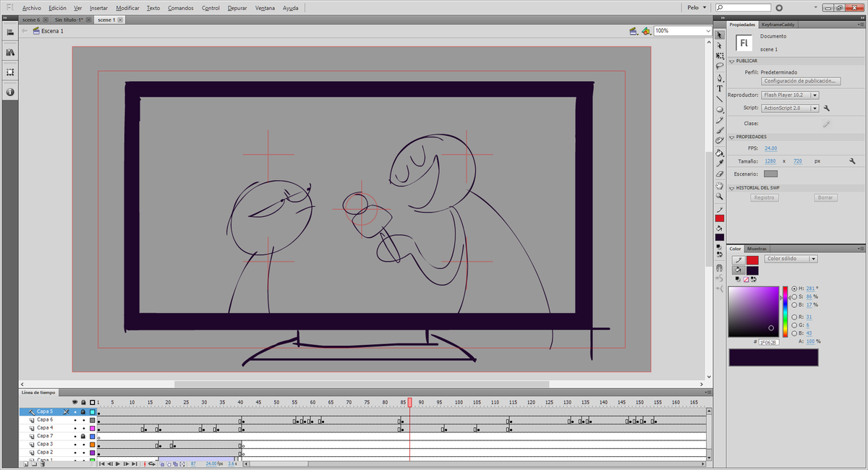Switch to the scene 6 document tab
868x470 pixels.
(31, 20)
